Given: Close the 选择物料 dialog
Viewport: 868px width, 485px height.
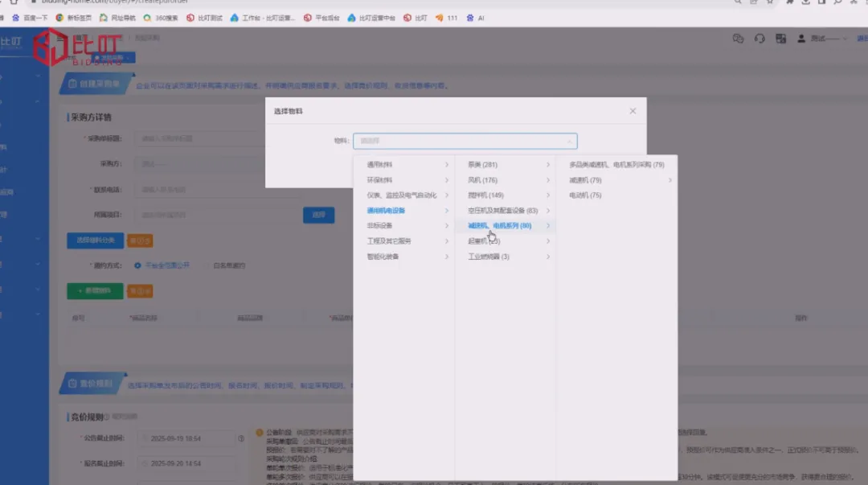Looking at the screenshot, I should click(x=633, y=111).
